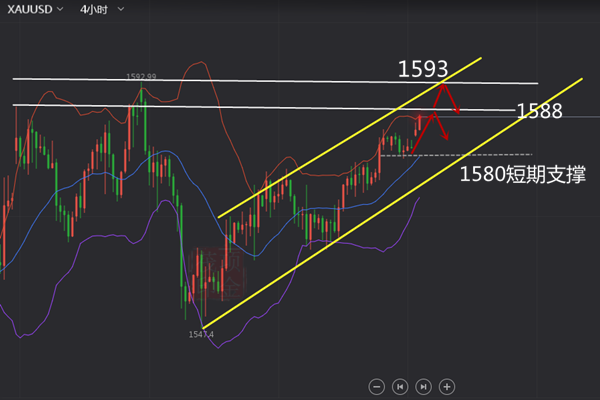The image size is (600, 400).
Task: Select the 1580短期支撑 annotation text
Action: click(522, 173)
